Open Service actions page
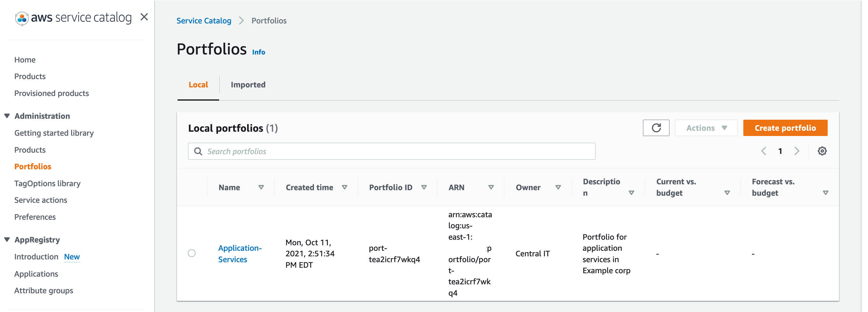 pyautogui.click(x=41, y=200)
